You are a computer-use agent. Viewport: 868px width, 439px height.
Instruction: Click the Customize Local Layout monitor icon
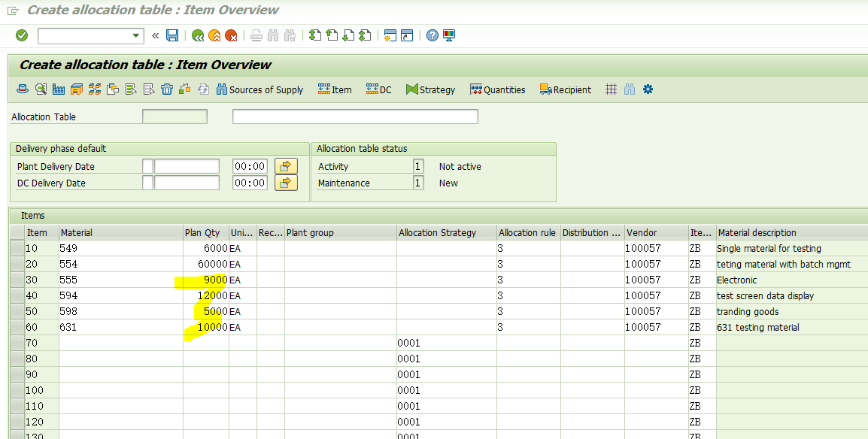coord(449,35)
